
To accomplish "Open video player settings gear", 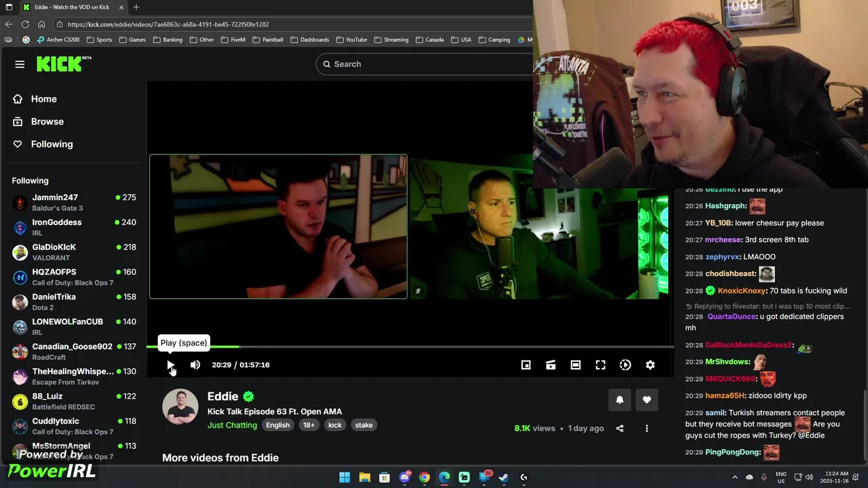I will tap(650, 365).
